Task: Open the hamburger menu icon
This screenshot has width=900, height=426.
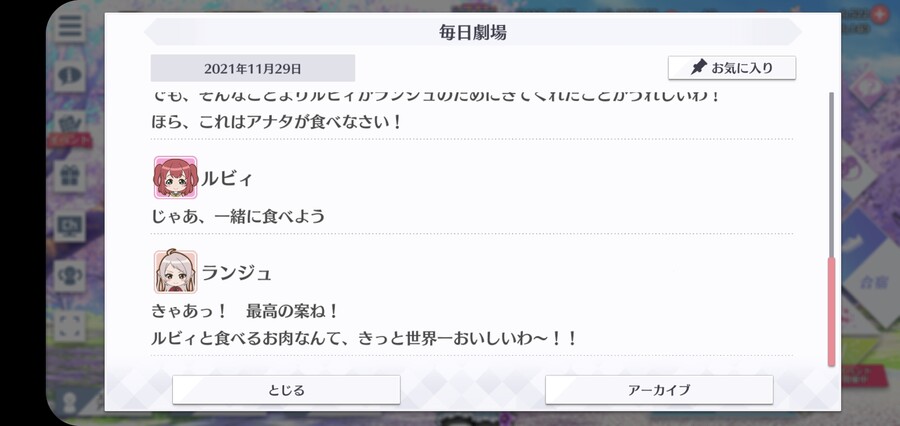Action: point(69,27)
